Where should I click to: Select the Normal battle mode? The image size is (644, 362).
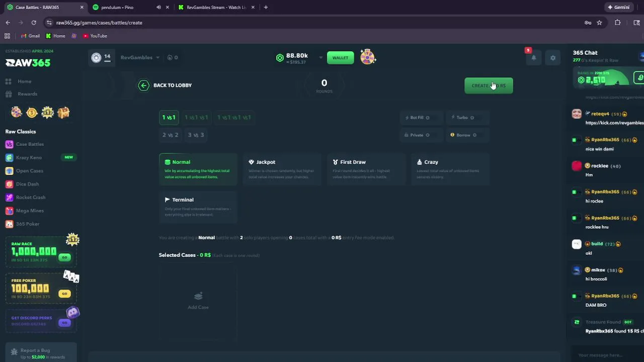coord(198,170)
